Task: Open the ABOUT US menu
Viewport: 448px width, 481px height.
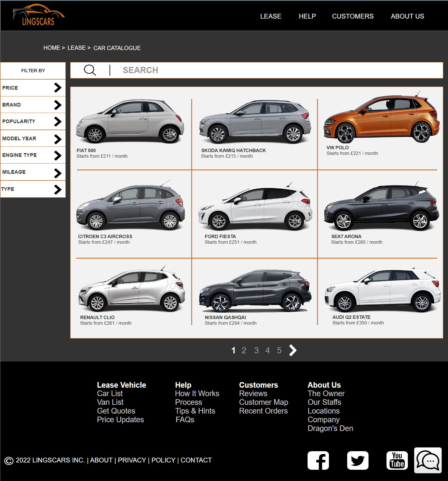Action: (407, 16)
